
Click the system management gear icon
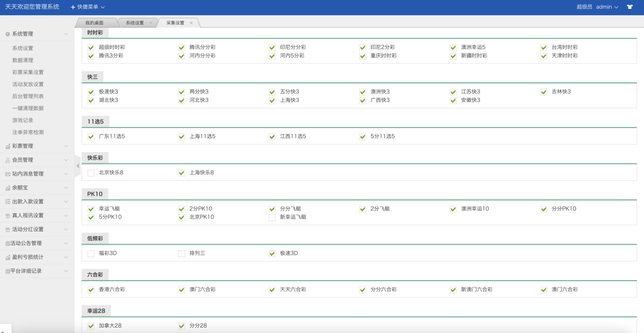pos(8,34)
